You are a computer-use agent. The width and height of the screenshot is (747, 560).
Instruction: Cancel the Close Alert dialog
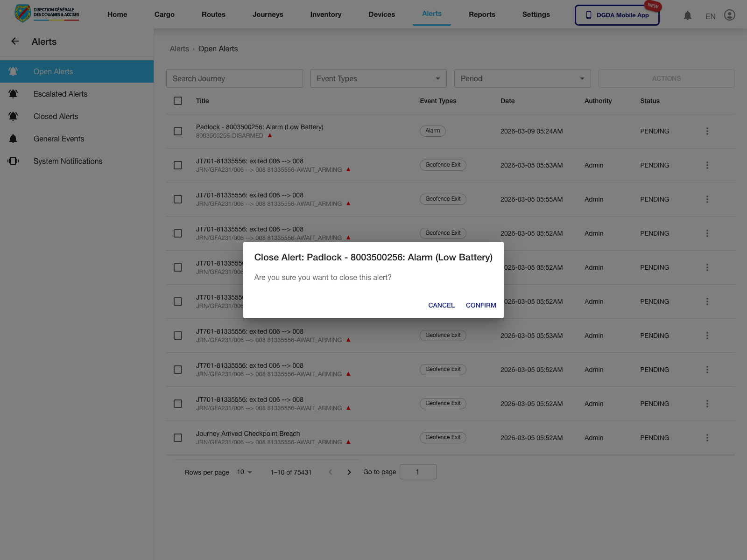441,305
